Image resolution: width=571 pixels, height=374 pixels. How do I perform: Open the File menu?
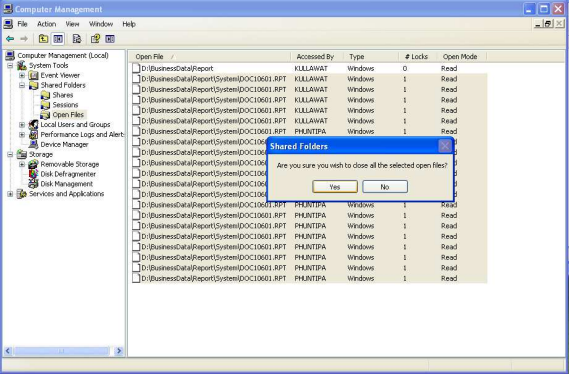[22, 24]
